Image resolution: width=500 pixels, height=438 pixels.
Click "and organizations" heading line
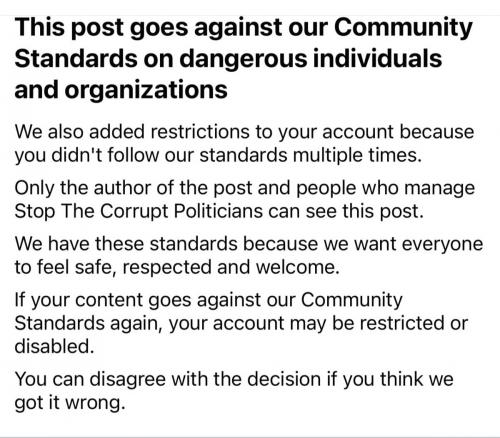[x=121, y=91]
